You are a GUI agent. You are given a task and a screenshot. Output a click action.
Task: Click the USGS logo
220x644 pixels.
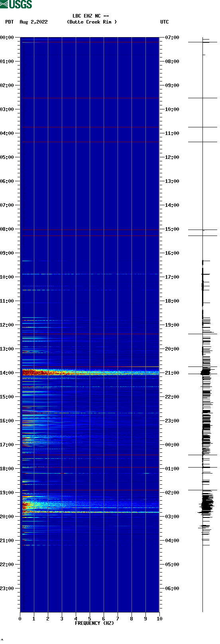16,4
